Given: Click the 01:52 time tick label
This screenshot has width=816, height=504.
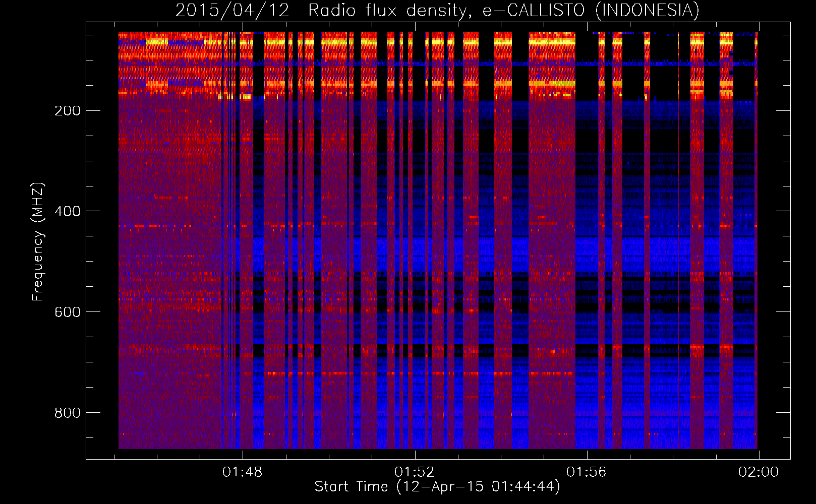Looking at the screenshot, I should [x=415, y=472].
